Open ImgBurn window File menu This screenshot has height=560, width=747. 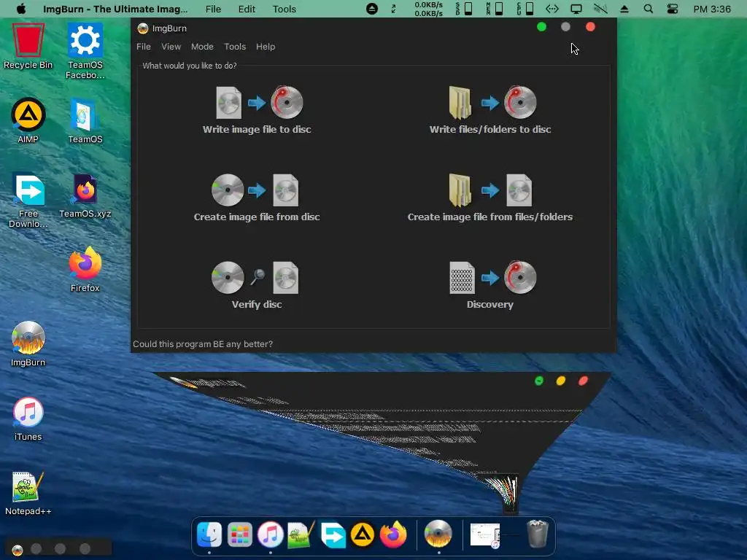[144, 47]
